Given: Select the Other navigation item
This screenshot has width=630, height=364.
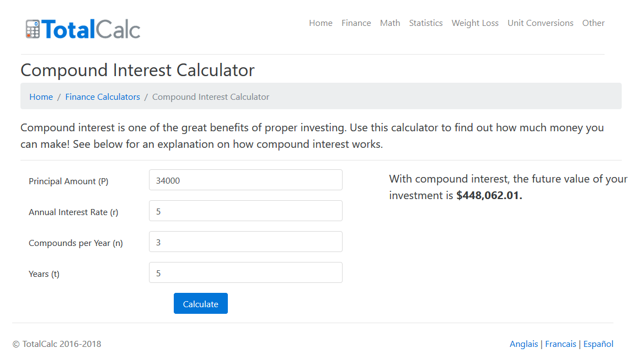Looking at the screenshot, I should [593, 23].
